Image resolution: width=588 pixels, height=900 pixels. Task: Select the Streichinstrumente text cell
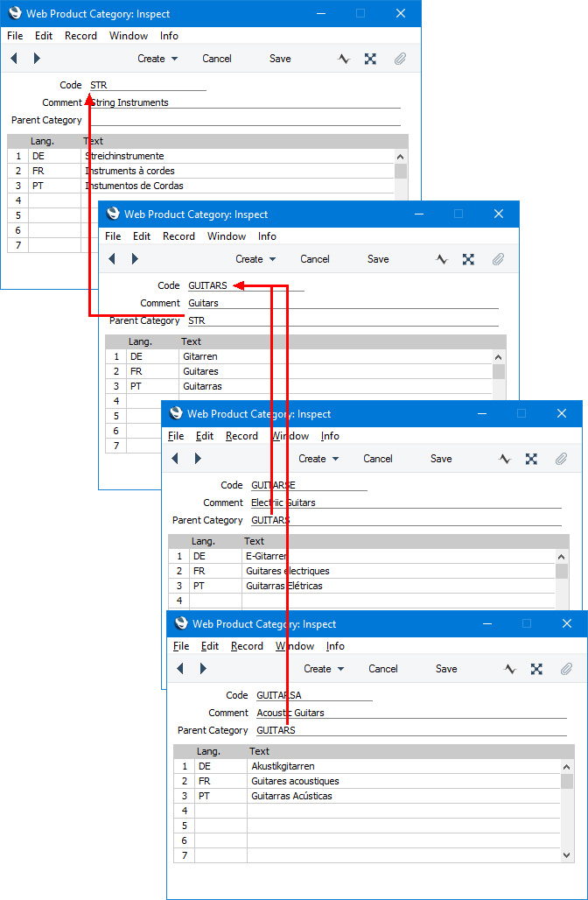(237, 156)
